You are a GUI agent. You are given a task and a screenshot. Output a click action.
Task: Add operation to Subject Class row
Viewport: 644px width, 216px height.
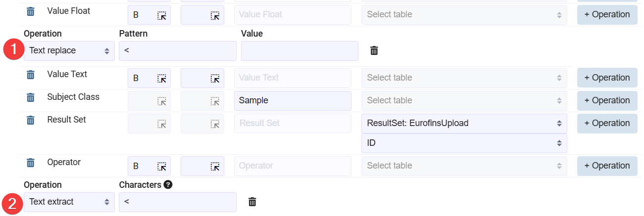click(607, 100)
